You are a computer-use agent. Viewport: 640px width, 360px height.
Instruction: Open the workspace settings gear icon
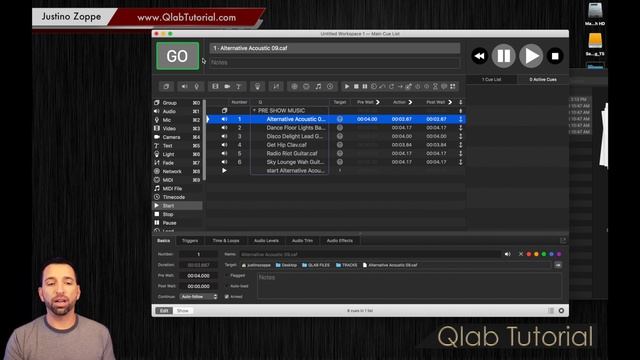[x=561, y=311]
